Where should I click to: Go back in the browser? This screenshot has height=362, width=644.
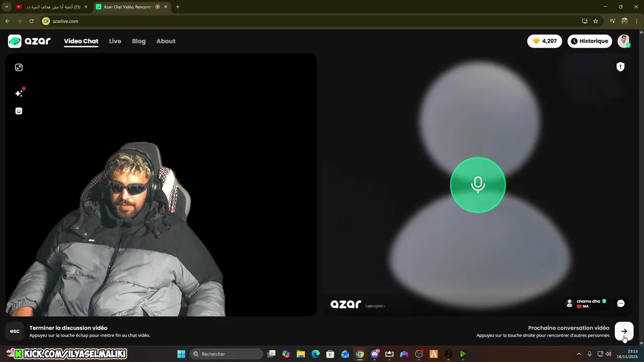(x=7, y=21)
